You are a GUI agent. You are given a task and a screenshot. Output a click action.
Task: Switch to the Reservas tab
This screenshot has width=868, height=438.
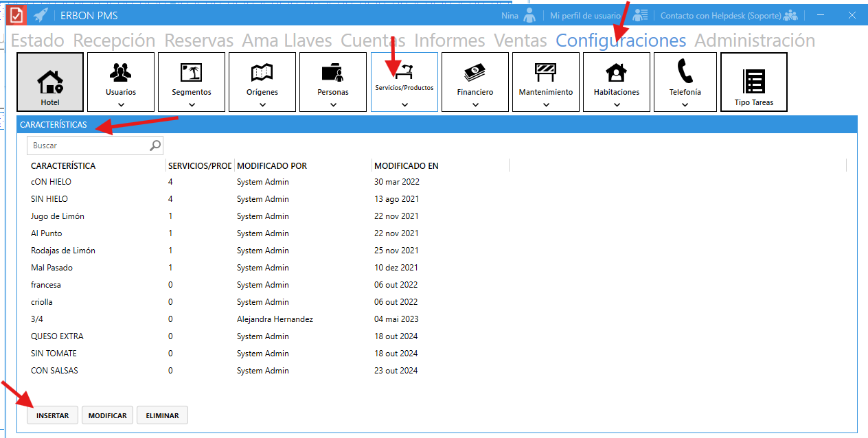[x=198, y=41]
